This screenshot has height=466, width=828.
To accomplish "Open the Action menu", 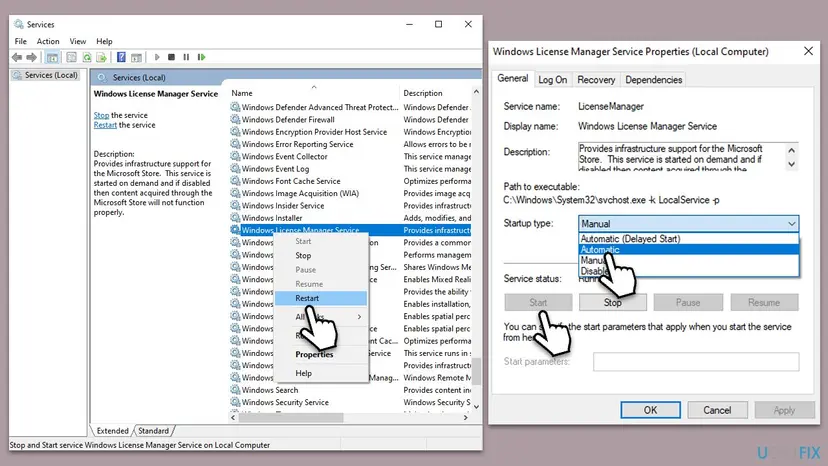I will (x=48, y=41).
